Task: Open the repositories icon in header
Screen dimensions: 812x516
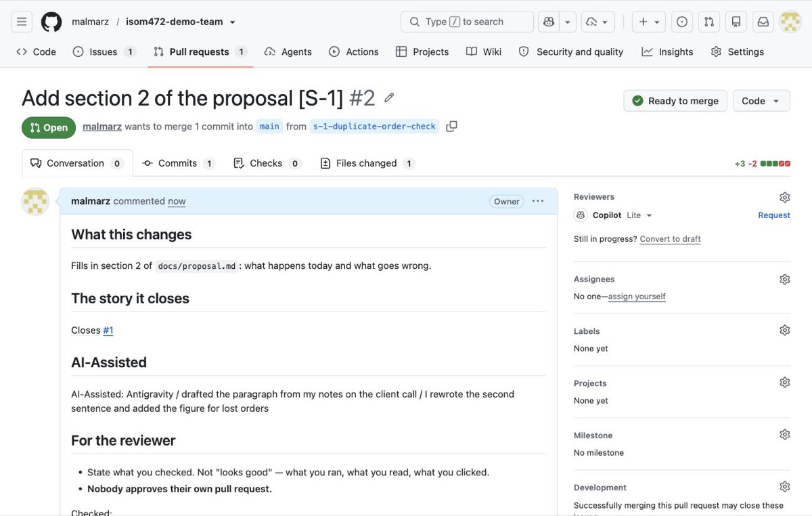Action: point(736,22)
